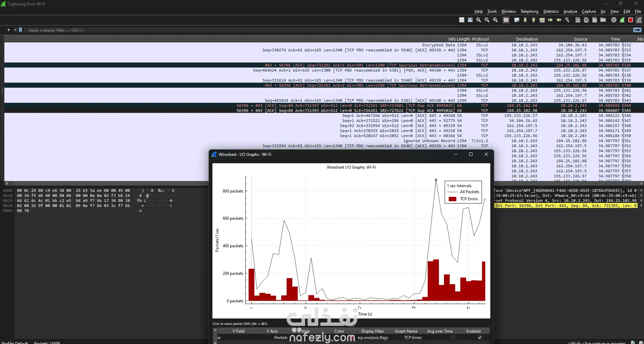Open the Tools menu
This screenshot has height=344, width=644.
tap(492, 11)
